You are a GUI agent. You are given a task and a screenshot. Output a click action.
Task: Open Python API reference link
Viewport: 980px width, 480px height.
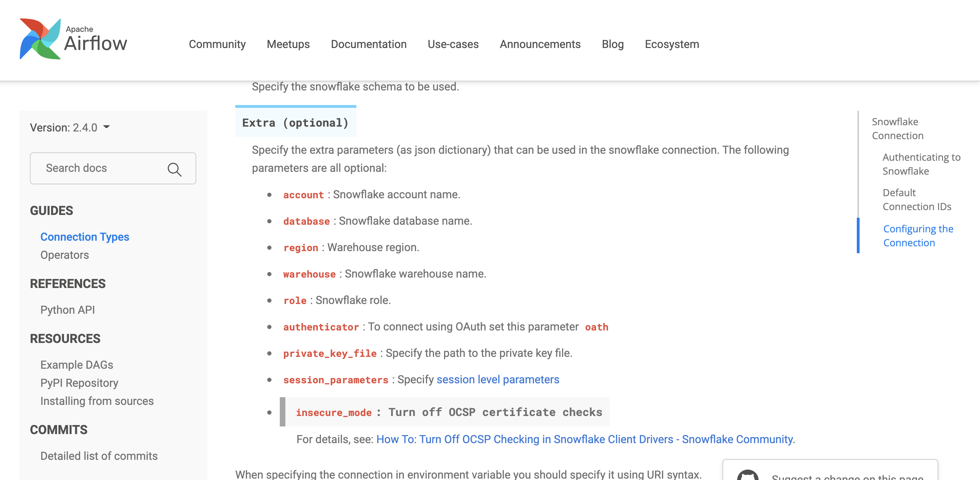pos(67,310)
